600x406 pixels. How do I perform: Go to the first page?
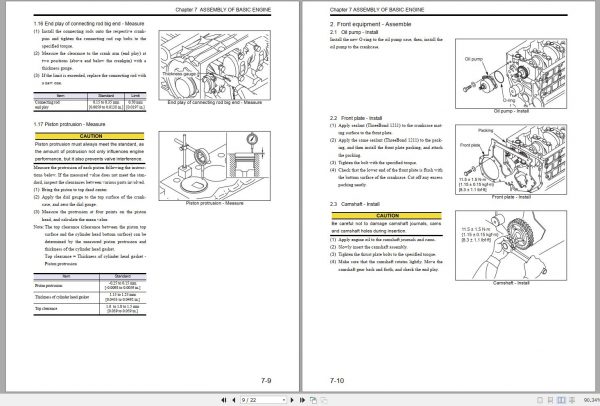(223, 400)
